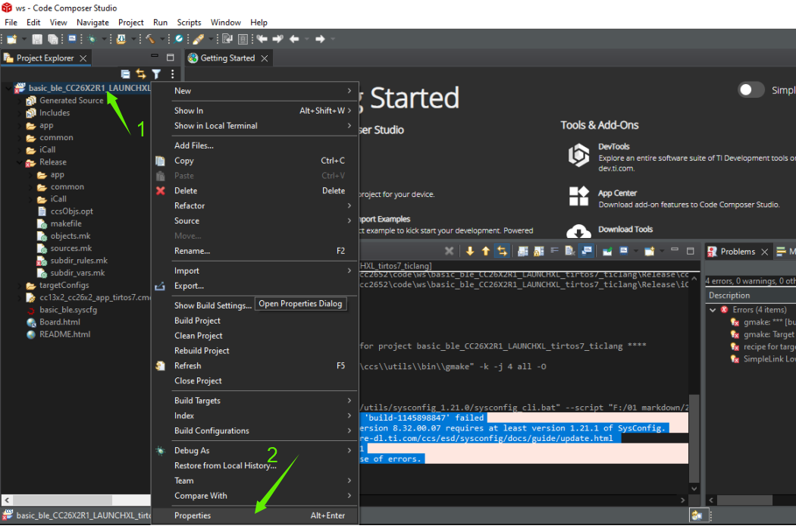Screen dimensions: 796x532
Task: Toggle console link arrows button
Action: [502, 251]
